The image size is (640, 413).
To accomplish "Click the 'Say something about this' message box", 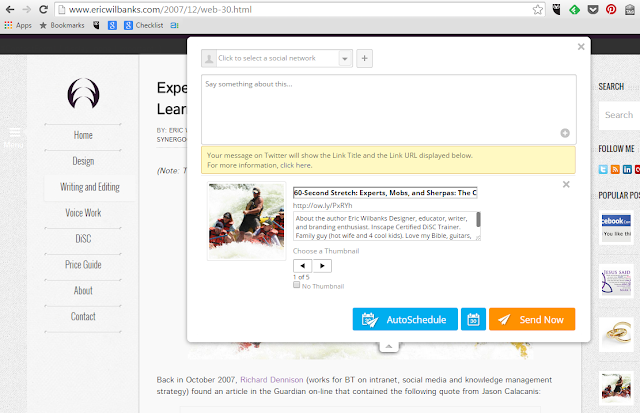I will tap(389, 109).
